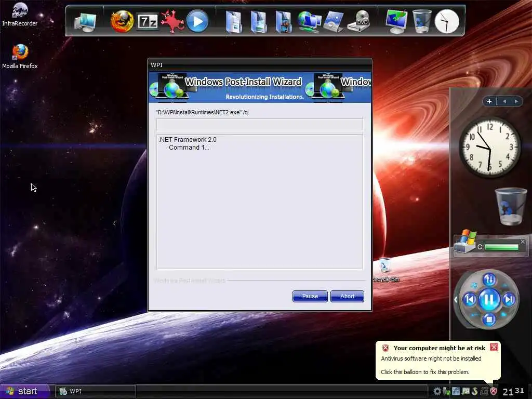
Task: Click the C drive gadget computer icon
Action: click(x=465, y=242)
